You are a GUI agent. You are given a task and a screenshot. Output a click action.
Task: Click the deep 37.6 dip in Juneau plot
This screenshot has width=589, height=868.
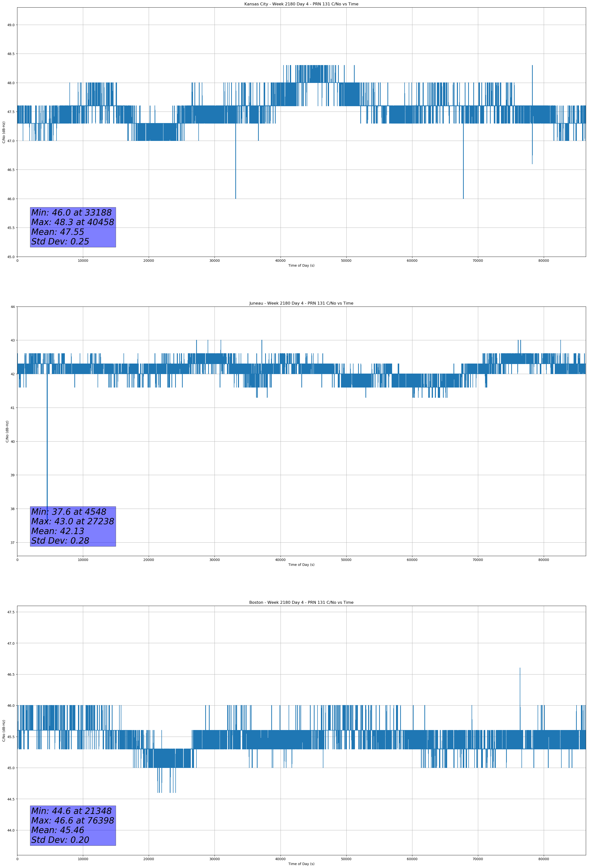pos(47,467)
